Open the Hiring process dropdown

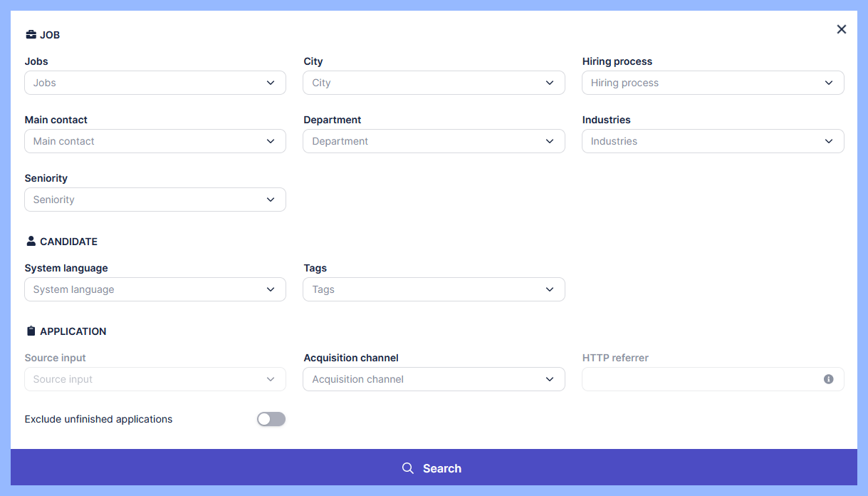(713, 83)
